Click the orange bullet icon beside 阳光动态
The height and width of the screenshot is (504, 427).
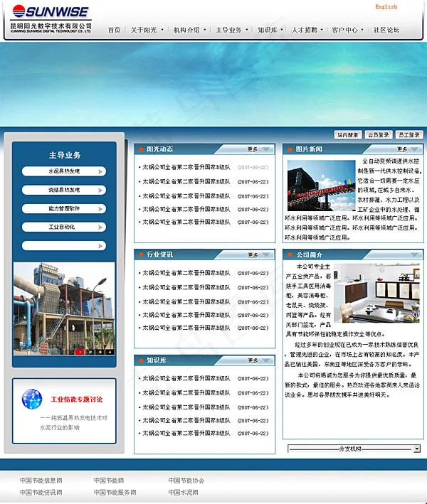coord(141,149)
